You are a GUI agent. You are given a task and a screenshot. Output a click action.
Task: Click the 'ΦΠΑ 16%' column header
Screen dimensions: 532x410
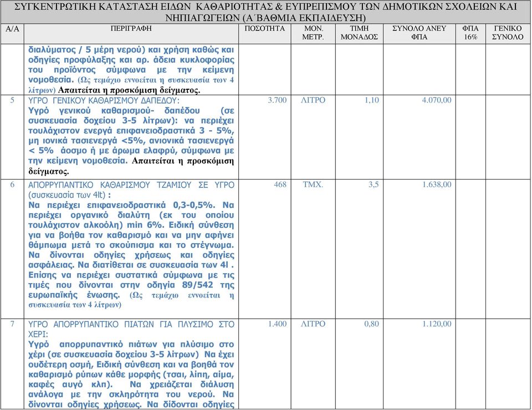tap(470, 33)
